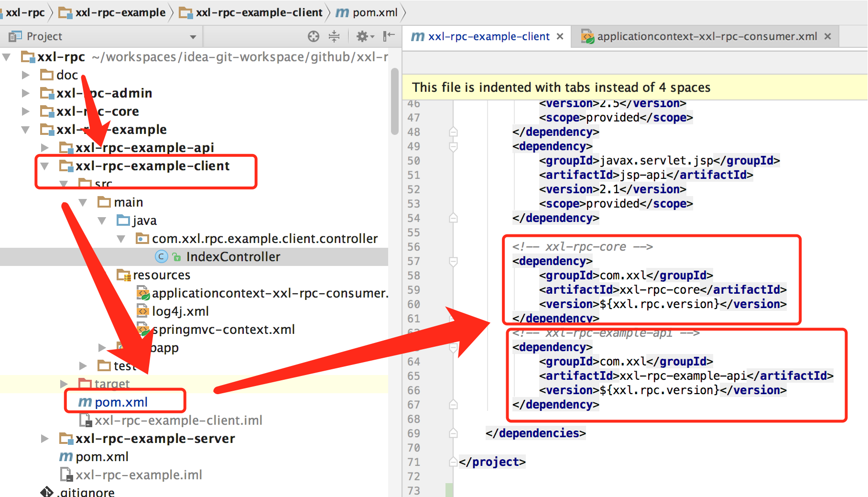Open the Project view dropdown
Image resolution: width=868 pixels, height=497 pixels.
[x=193, y=37]
